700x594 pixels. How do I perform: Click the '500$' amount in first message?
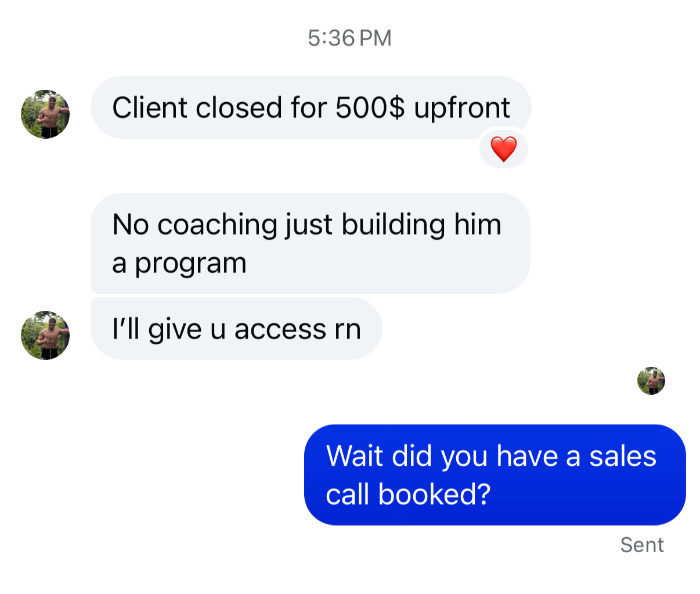tap(370, 107)
